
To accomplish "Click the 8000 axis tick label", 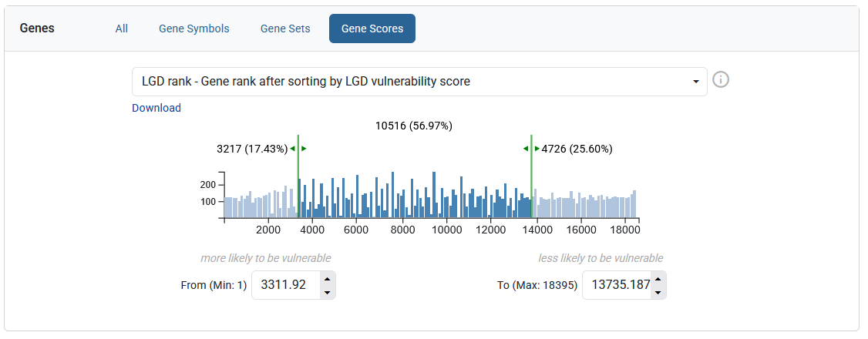I will [x=402, y=230].
